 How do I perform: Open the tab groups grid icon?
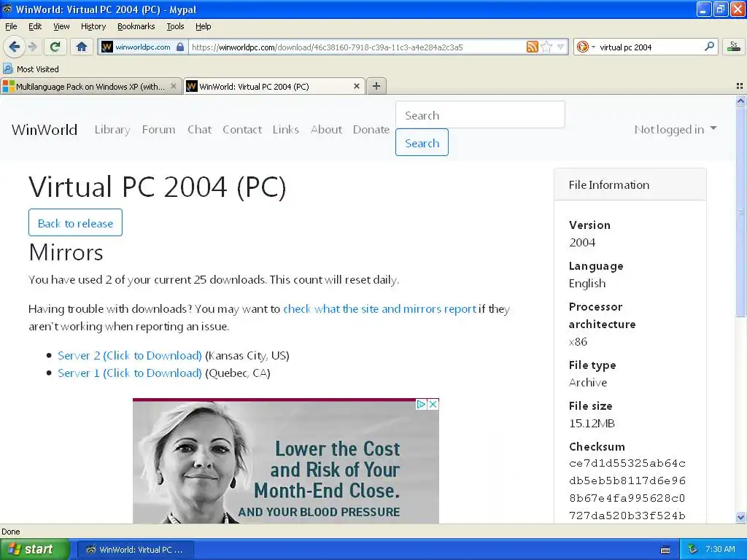tap(740, 86)
